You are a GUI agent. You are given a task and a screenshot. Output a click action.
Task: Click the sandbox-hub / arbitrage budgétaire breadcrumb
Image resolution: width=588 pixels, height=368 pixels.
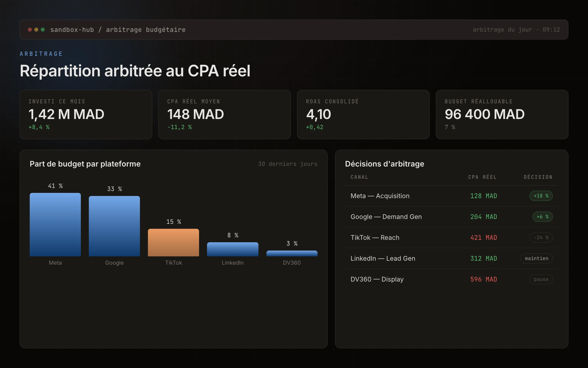(118, 30)
